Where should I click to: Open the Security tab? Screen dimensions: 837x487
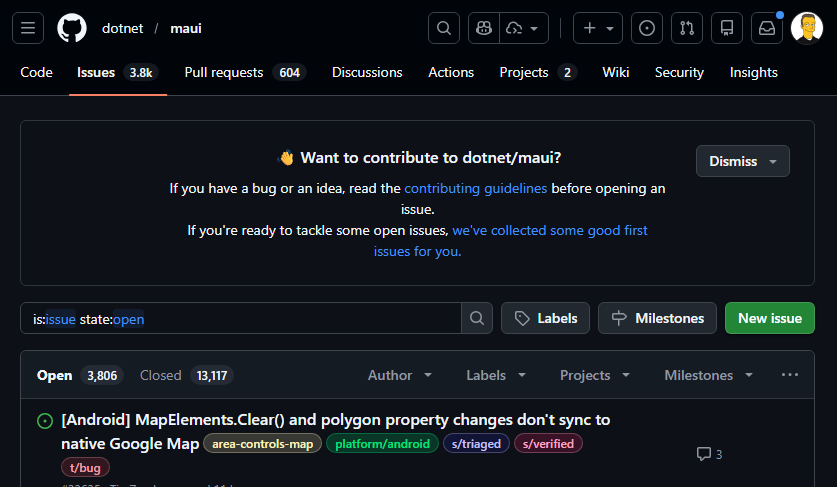point(679,72)
